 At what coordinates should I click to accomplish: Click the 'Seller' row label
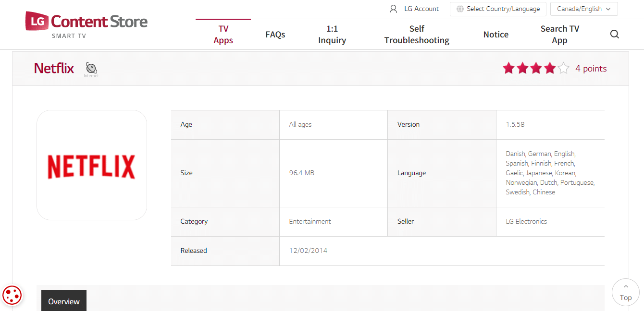tap(406, 221)
